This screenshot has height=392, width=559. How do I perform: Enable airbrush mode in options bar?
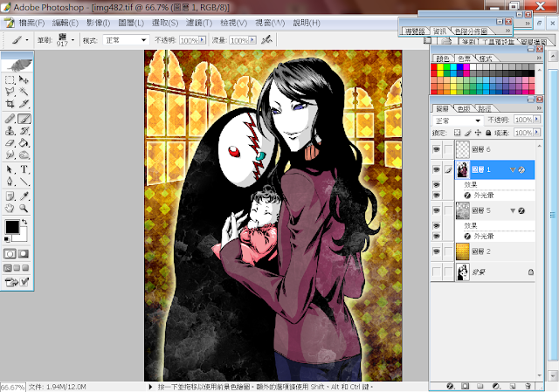tap(266, 40)
